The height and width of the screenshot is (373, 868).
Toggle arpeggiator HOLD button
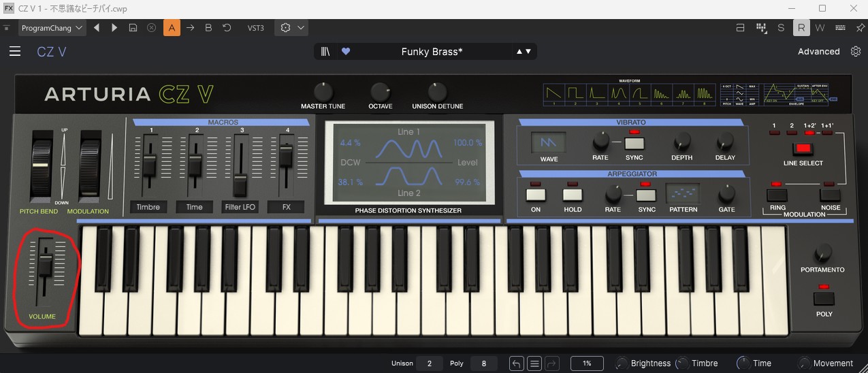click(573, 195)
